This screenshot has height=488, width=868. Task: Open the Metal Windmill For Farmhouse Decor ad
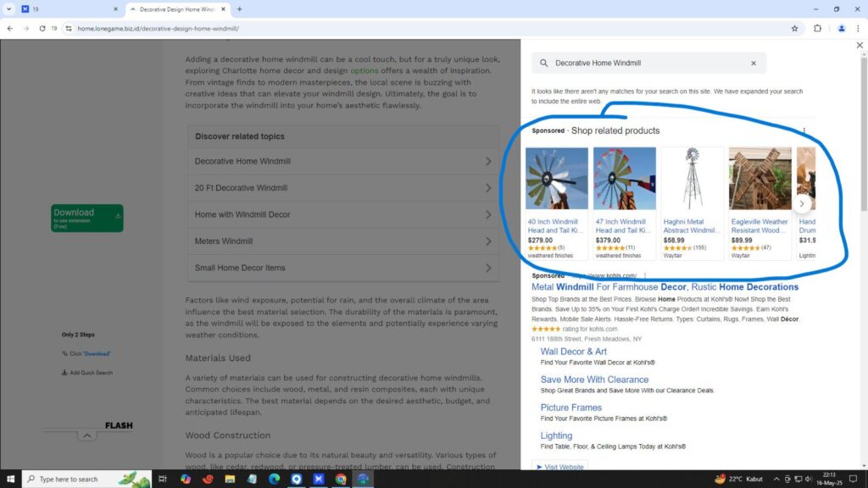pyautogui.click(x=665, y=286)
